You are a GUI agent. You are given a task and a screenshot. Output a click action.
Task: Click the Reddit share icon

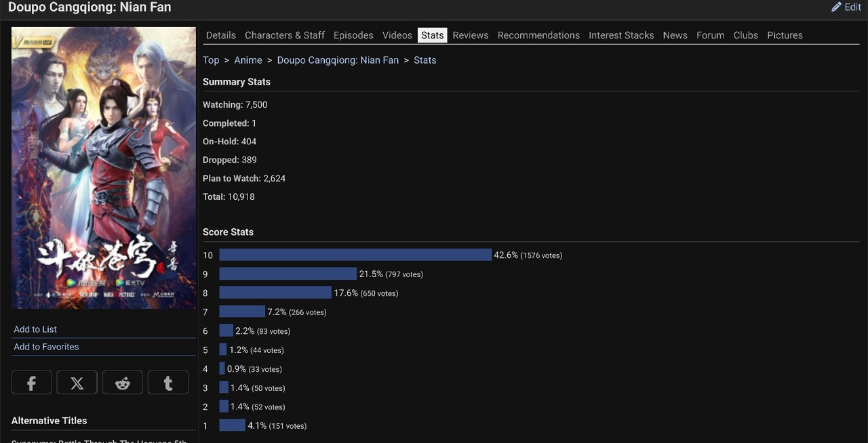122,383
